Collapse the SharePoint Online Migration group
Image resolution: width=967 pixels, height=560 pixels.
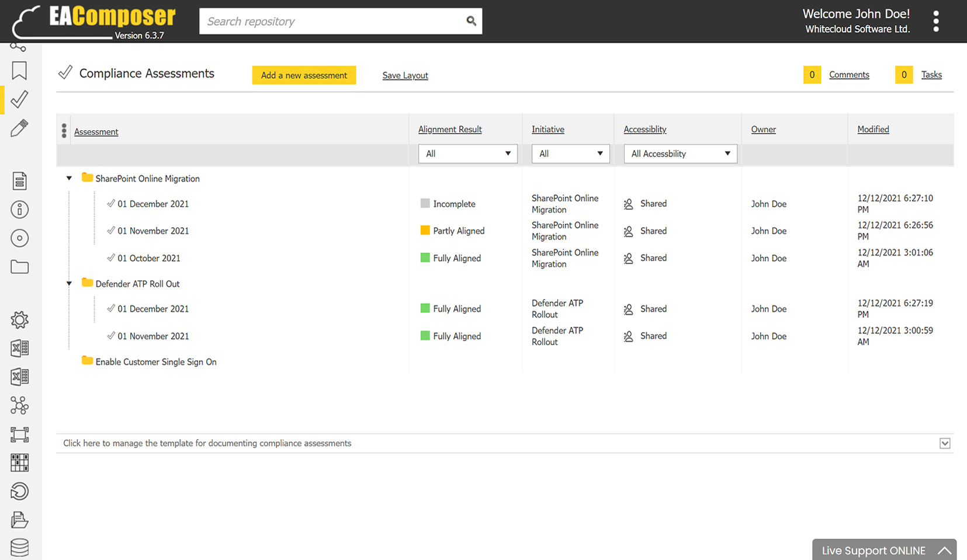69,178
